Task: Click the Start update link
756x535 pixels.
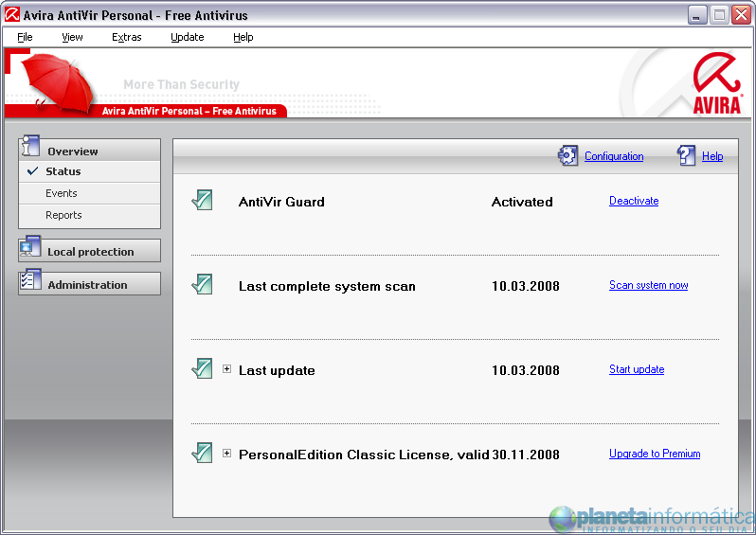Action: coord(637,369)
